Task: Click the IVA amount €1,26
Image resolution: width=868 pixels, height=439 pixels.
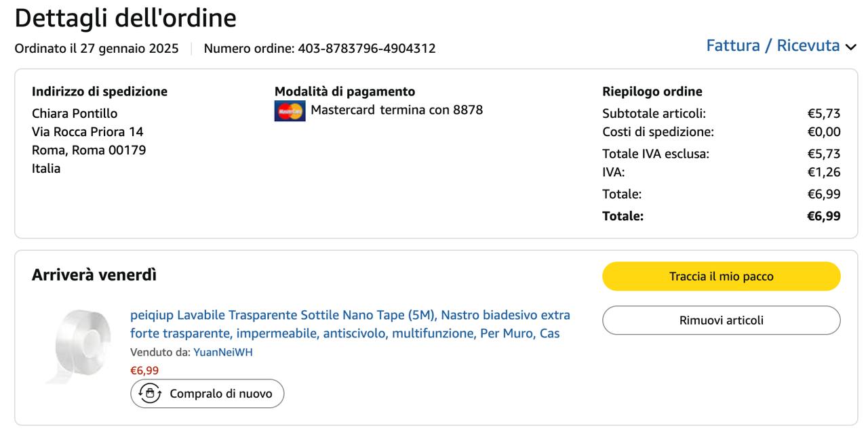Action: [823, 172]
